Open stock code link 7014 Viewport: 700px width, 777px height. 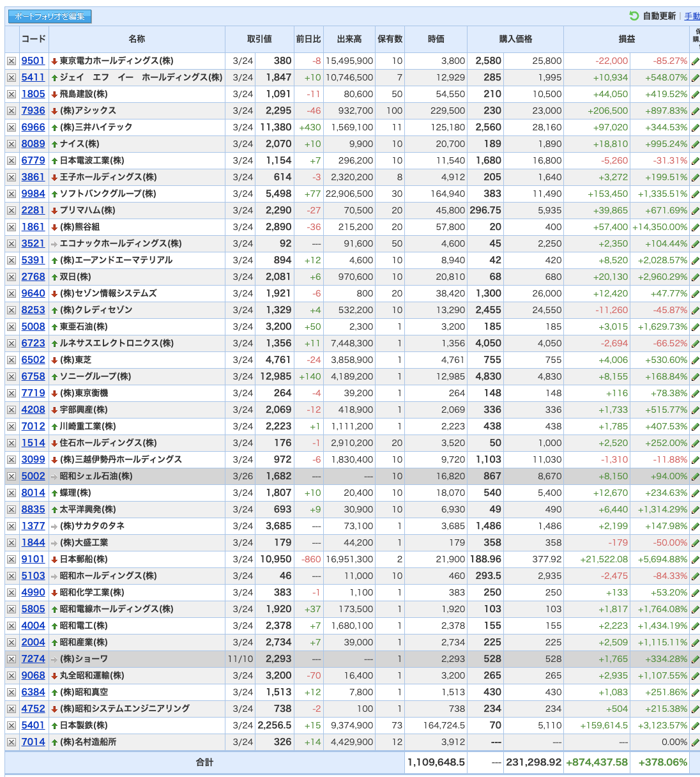click(x=33, y=742)
